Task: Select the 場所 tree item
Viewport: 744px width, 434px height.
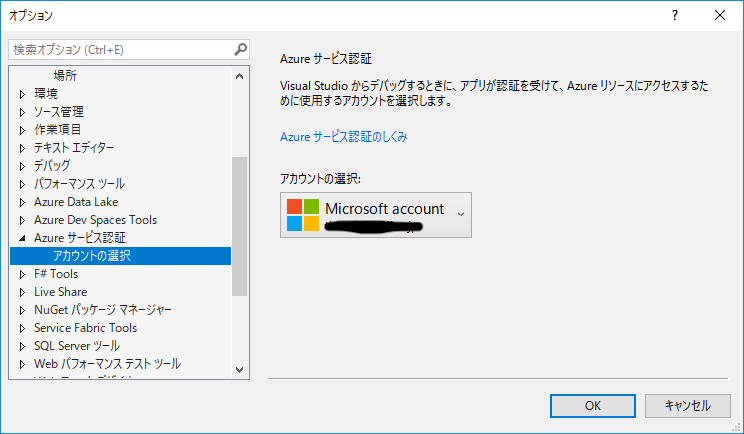Action: click(x=65, y=75)
